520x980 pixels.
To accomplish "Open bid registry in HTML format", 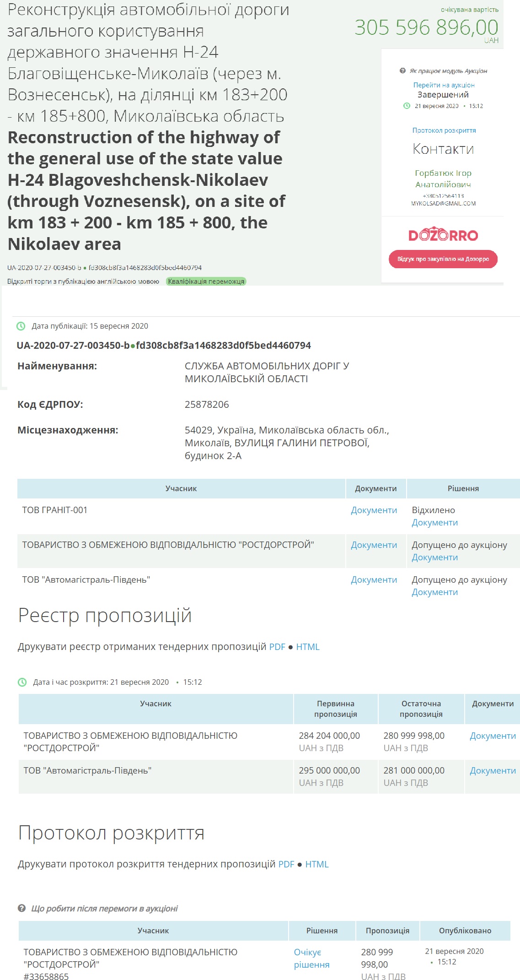I will pyautogui.click(x=307, y=647).
